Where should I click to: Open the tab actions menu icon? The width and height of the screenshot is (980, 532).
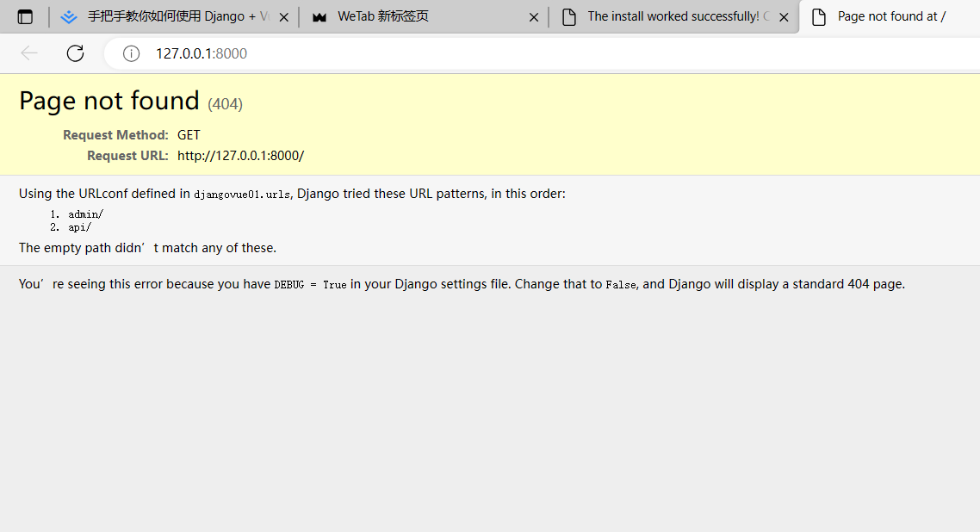pos(25,16)
